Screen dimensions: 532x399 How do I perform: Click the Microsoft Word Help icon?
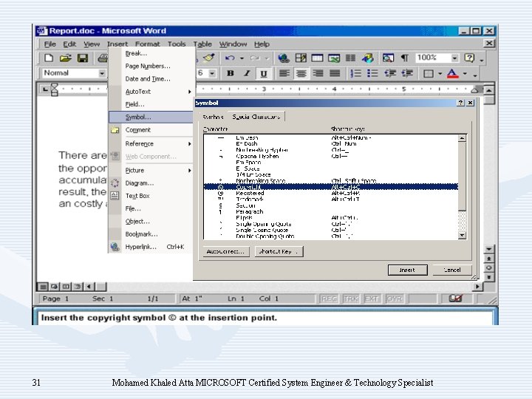469,58
